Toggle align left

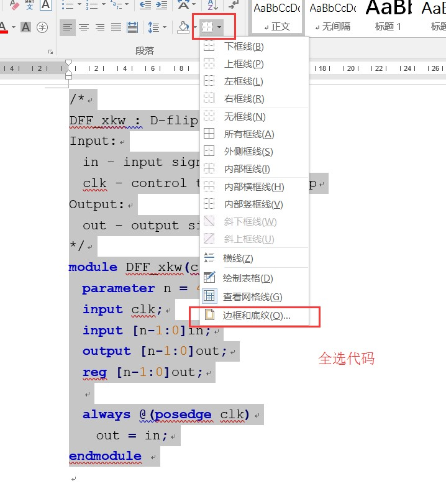[x=68, y=27]
